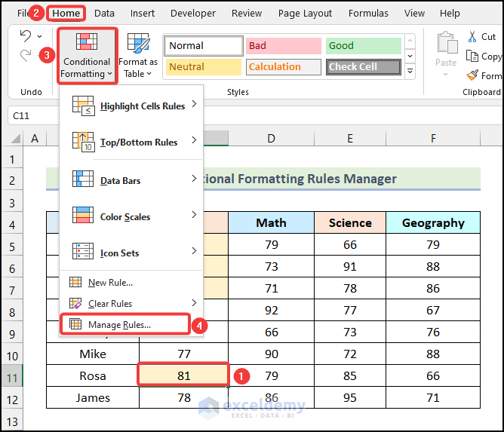
Task: Select column E header
Action: (x=350, y=139)
